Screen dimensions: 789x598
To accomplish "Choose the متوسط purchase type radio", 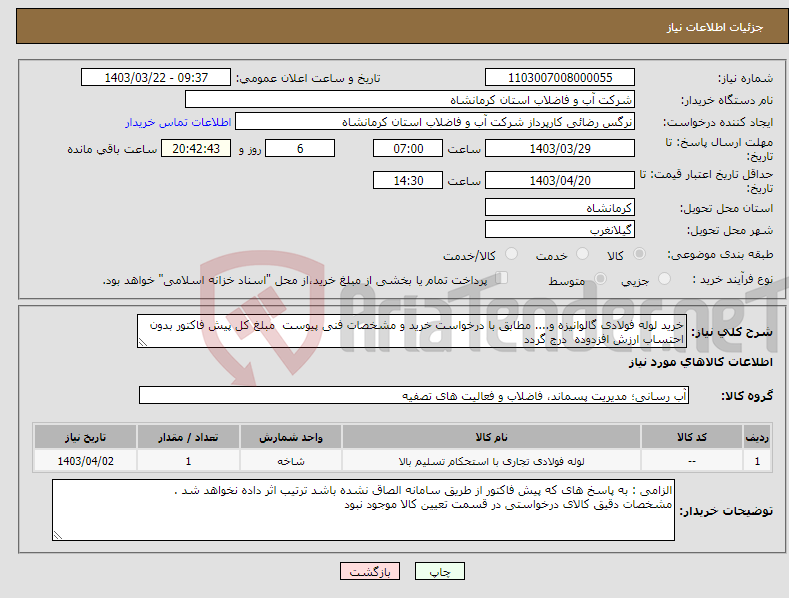I will (x=600, y=279).
